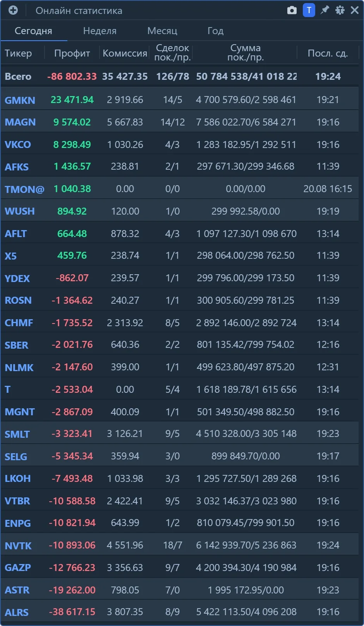Sort by the Комиссия column header
Viewport: 364px width, 626px height.
click(125, 53)
